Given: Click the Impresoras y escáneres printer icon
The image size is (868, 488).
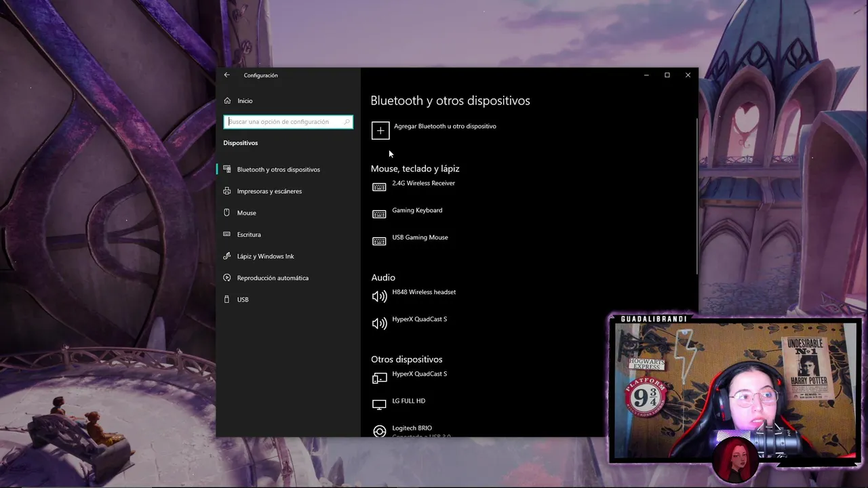Looking at the screenshot, I should pyautogui.click(x=227, y=191).
